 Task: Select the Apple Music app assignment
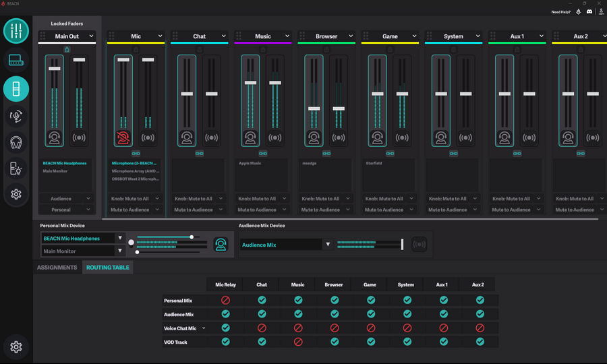(250, 163)
